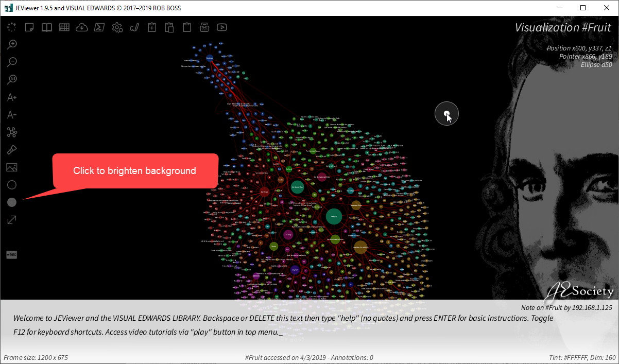Start recording with REC button

pos(12,255)
